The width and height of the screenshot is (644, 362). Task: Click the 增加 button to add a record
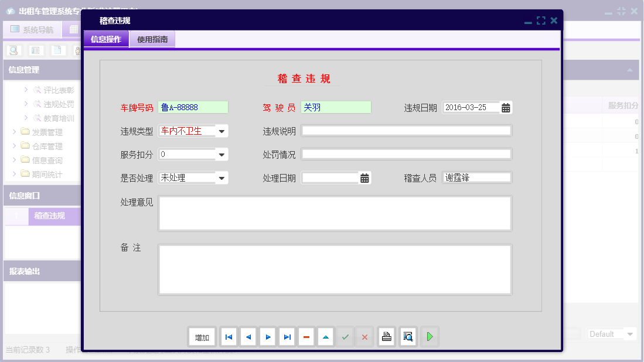[202, 337]
